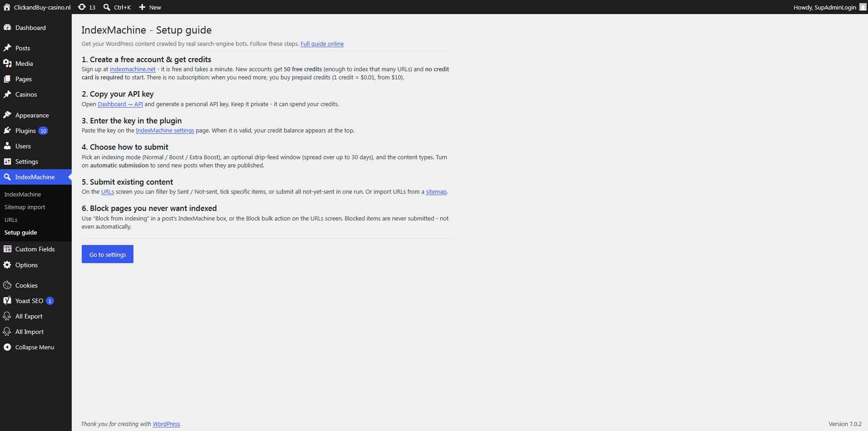Screen dimensions: 868x431
Task: Click the All Export icon
Action: 7,316
